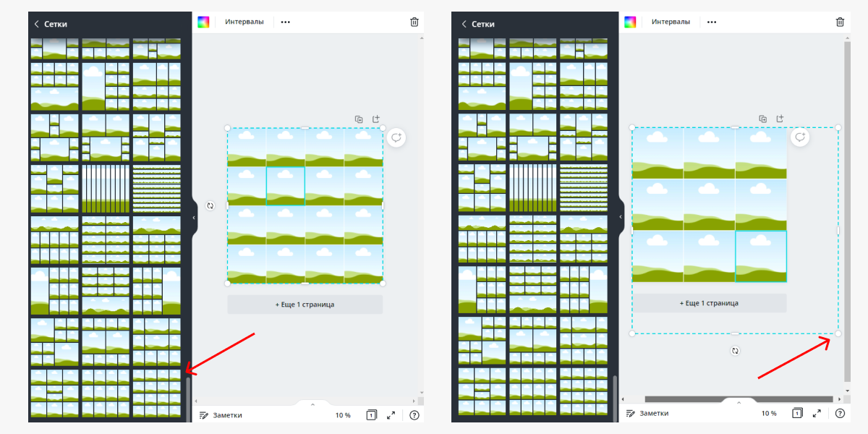
Task: Click the duplicate page icon in the right editor
Action: 762,119
